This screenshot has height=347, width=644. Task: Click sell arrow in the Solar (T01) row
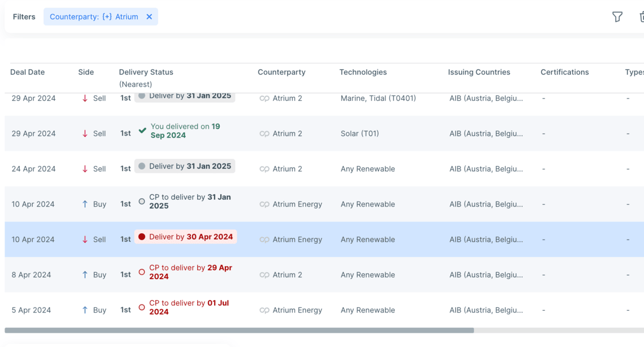[x=84, y=134]
